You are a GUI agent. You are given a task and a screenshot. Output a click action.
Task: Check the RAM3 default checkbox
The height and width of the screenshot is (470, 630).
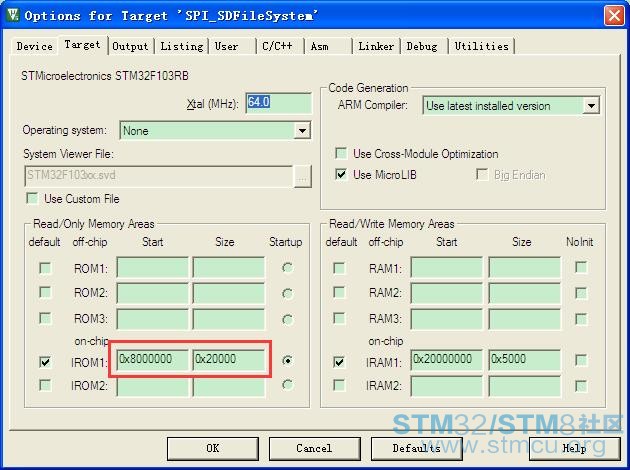(339, 318)
